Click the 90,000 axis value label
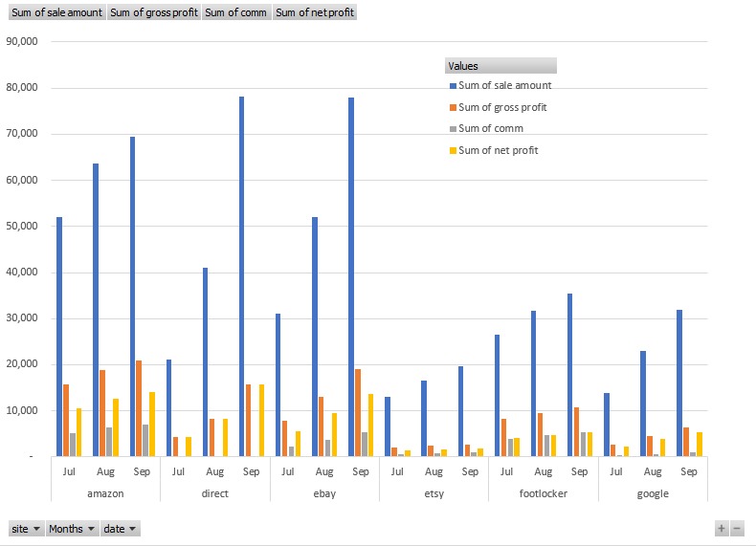The width and height of the screenshot is (756, 546). click(x=22, y=41)
